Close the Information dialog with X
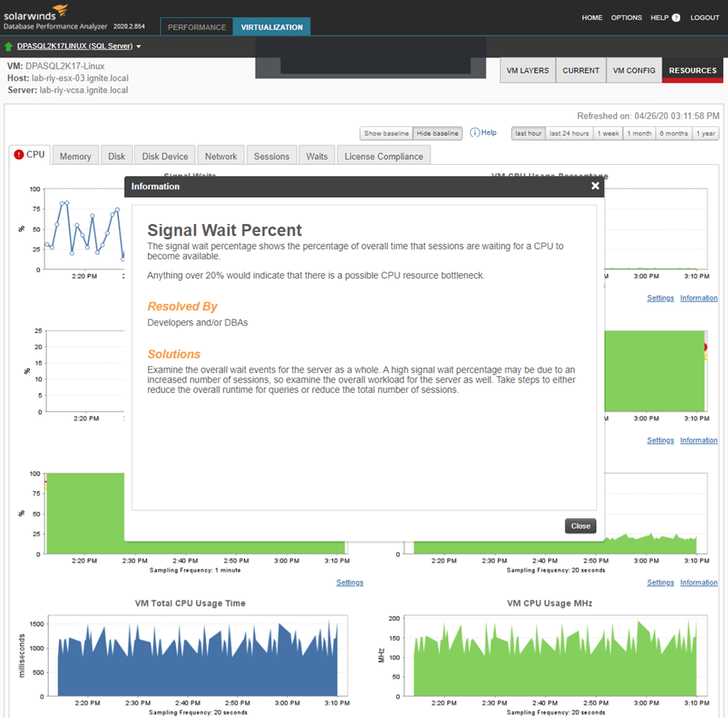 click(x=595, y=186)
